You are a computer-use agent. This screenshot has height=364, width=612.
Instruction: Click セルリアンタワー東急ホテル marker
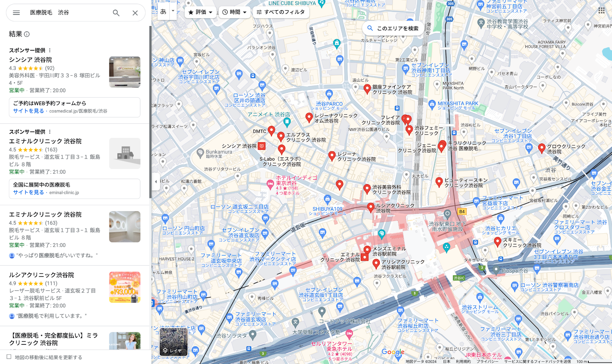(x=348, y=334)
